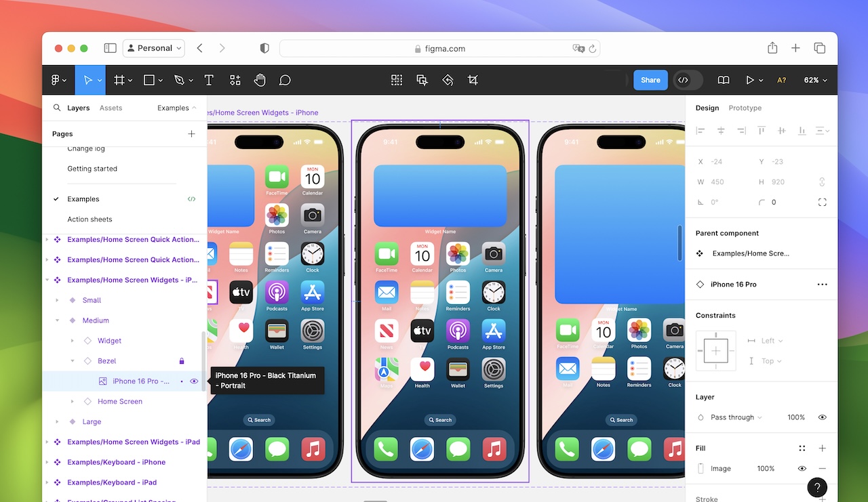The image size is (868, 502).
Task: Select Examples/Keyboard - iPhone layer
Action: (116, 462)
